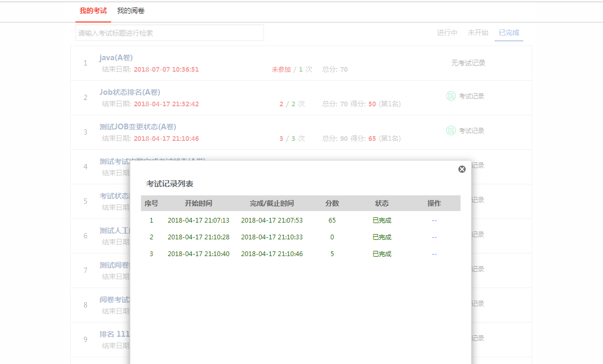The image size is (603, 364).
Task: Click 未参加 status for java(A卷)
Action: (x=281, y=70)
